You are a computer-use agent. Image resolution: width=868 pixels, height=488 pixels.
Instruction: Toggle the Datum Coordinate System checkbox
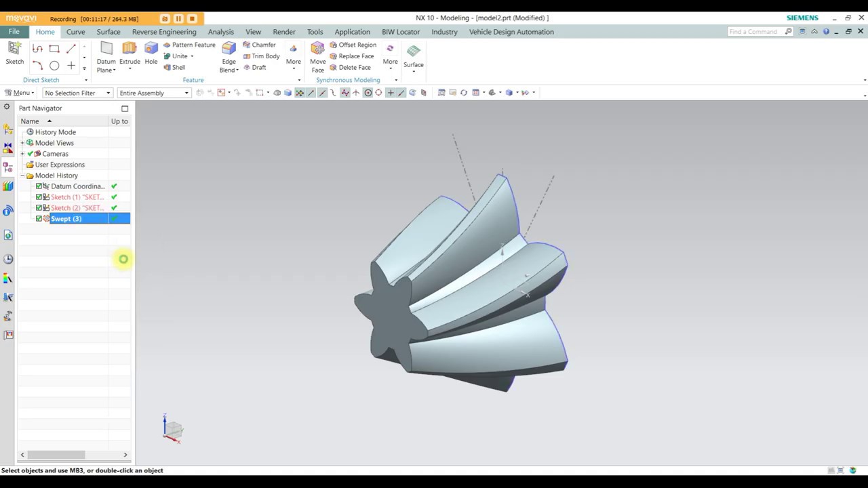click(x=39, y=186)
